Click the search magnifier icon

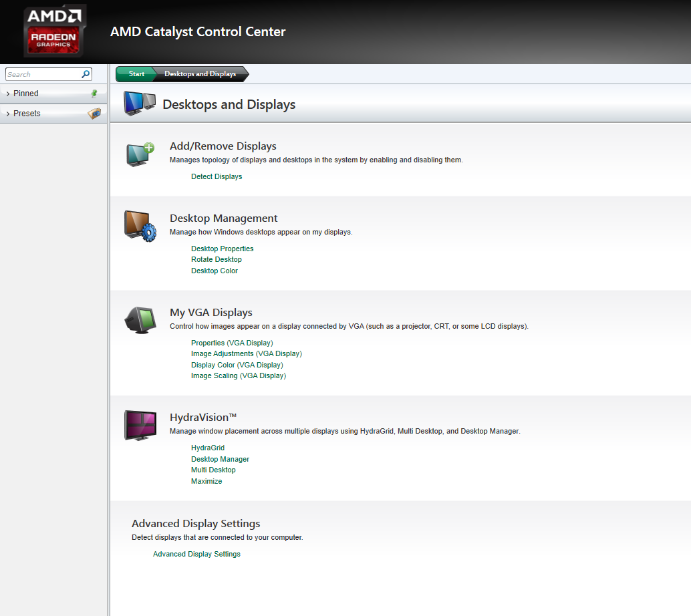86,74
